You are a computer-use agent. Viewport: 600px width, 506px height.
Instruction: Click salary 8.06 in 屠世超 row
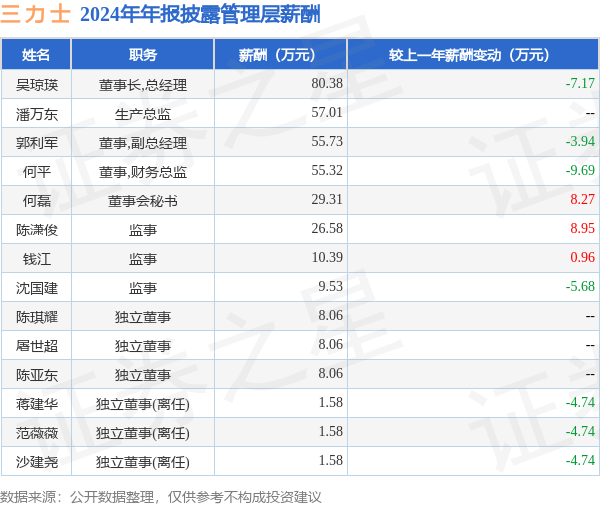click(x=330, y=345)
